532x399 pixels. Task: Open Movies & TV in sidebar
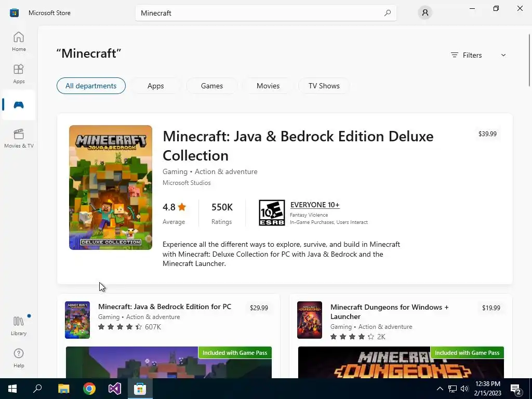point(19,138)
